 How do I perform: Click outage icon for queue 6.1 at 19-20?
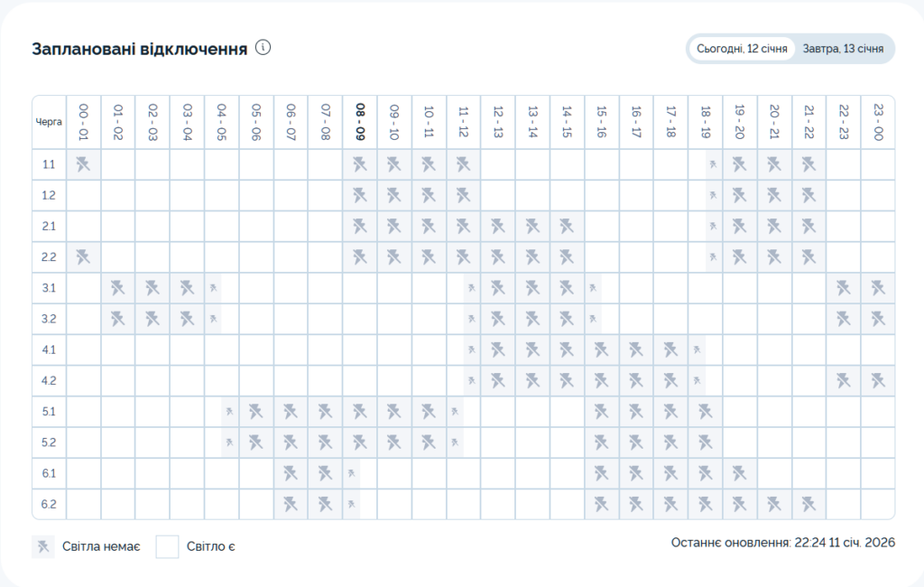739,472
